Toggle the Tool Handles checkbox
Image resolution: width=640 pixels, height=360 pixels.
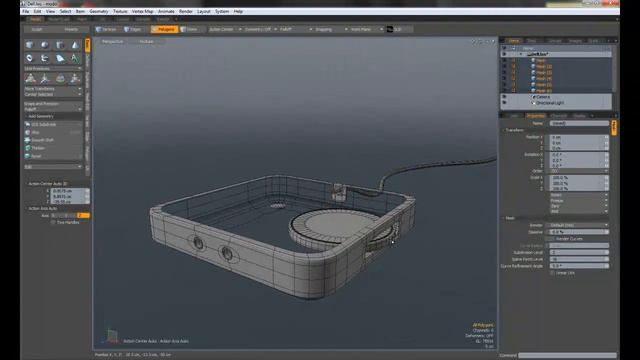point(53,222)
